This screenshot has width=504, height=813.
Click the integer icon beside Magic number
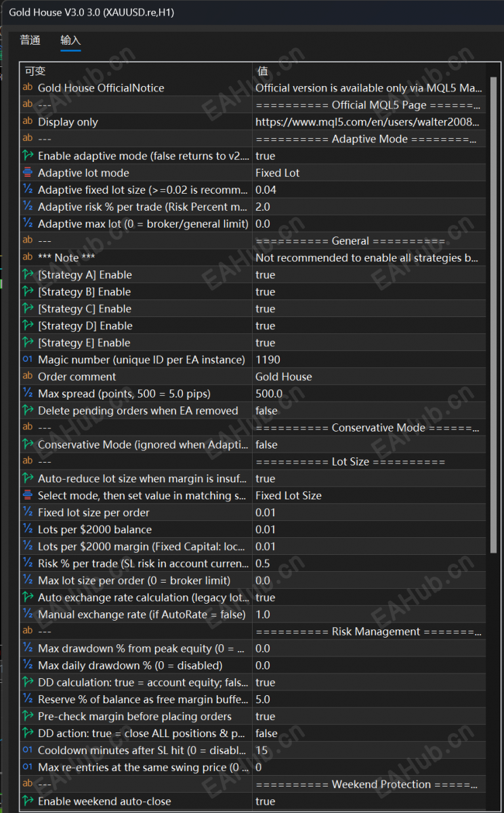[x=28, y=359]
